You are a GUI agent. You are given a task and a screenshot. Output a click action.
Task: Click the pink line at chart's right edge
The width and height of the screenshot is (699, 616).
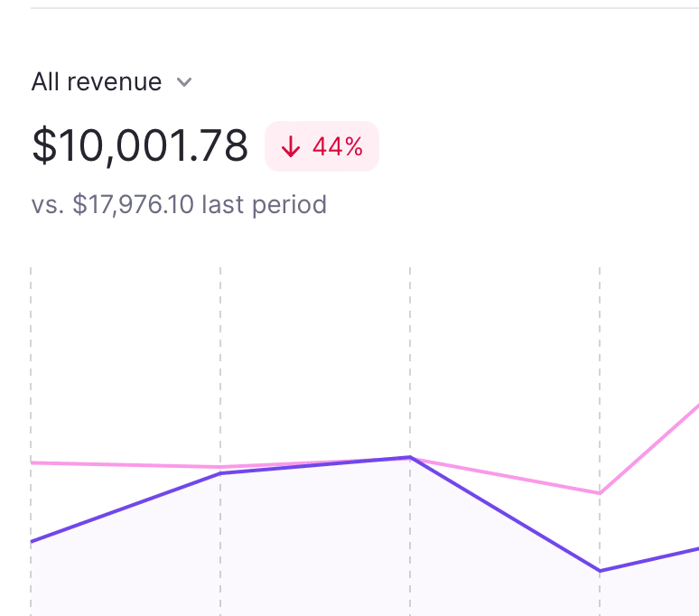(x=695, y=406)
